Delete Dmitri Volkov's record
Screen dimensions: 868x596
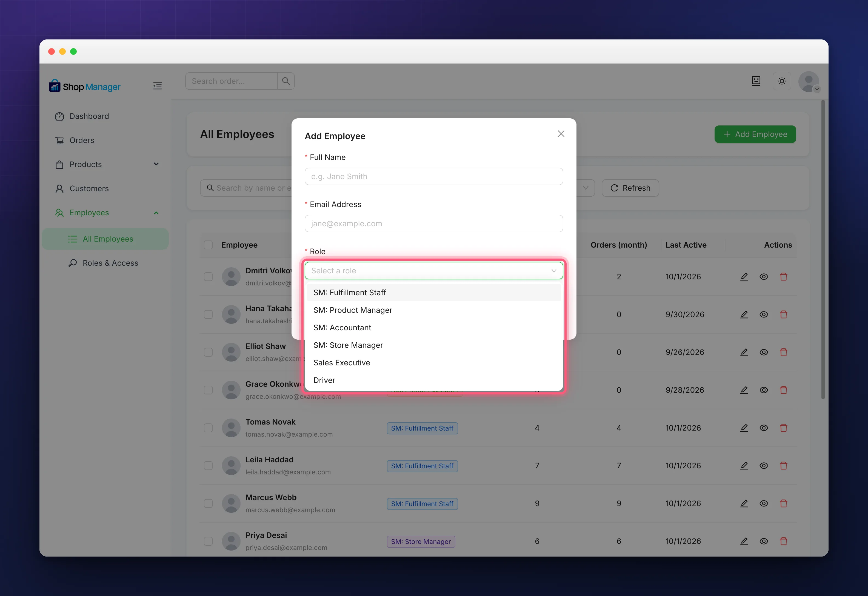[784, 277]
